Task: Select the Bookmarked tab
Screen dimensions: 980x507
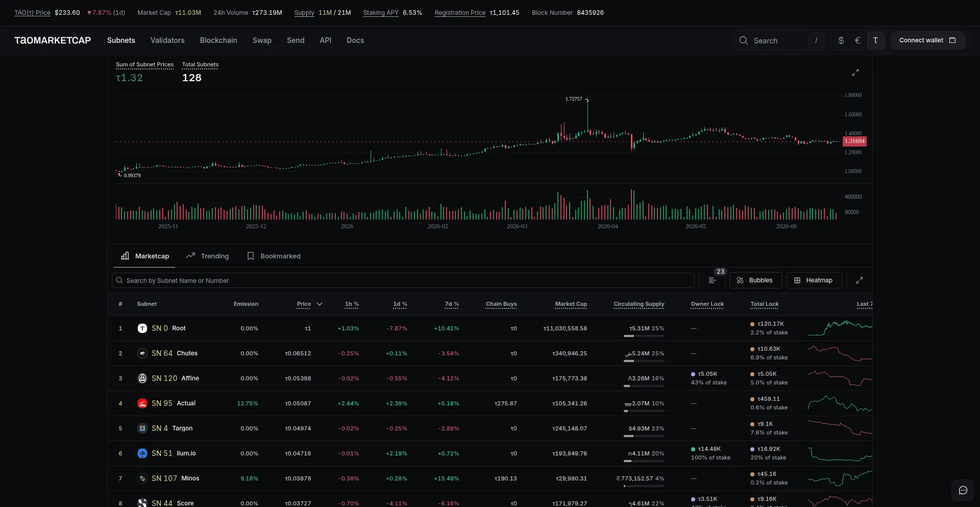Action: pos(274,256)
